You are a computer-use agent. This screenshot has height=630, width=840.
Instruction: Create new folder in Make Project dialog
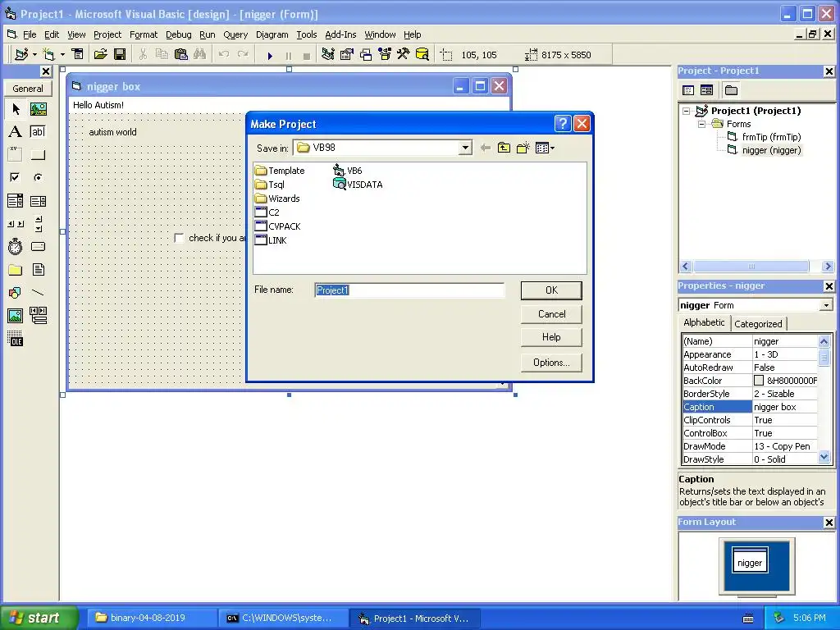(523, 148)
